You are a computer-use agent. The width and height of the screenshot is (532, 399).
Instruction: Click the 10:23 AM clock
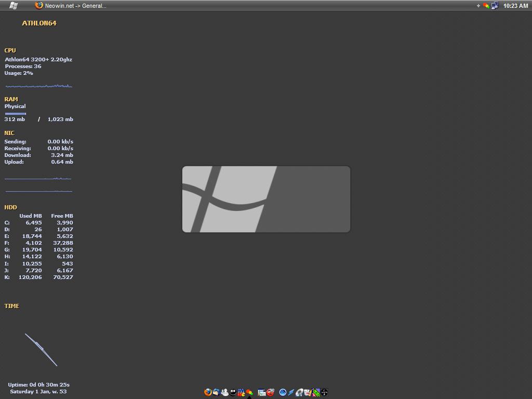[x=515, y=6]
